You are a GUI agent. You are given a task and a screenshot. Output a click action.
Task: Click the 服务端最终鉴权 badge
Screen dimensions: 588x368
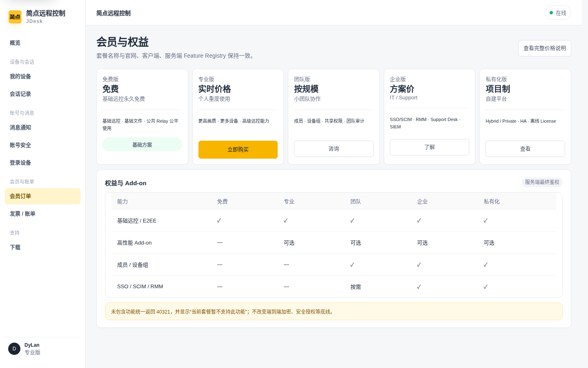coord(542,182)
